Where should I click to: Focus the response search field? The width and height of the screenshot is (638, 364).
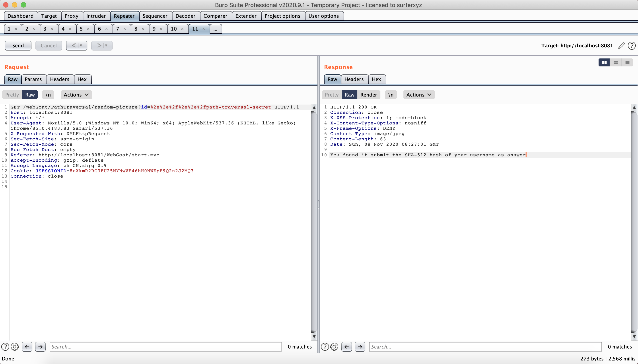pyautogui.click(x=485, y=347)
